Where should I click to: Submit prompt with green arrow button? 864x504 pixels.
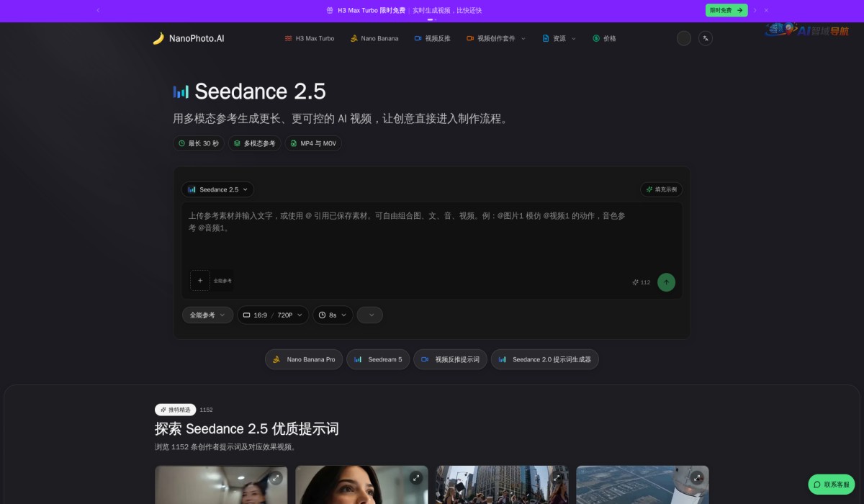666,282
